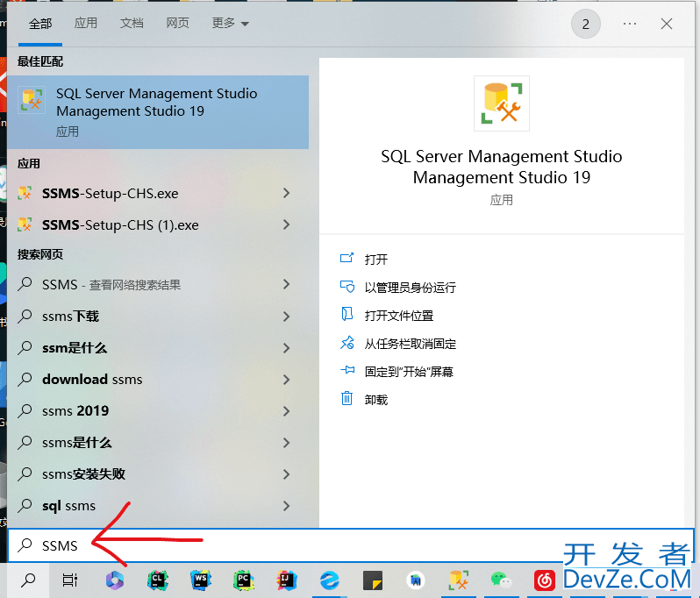Choose 从任务栏取消固定
The height and width of the screenshot is (598, 700).
pyautogui.click(x=411, y=344)
